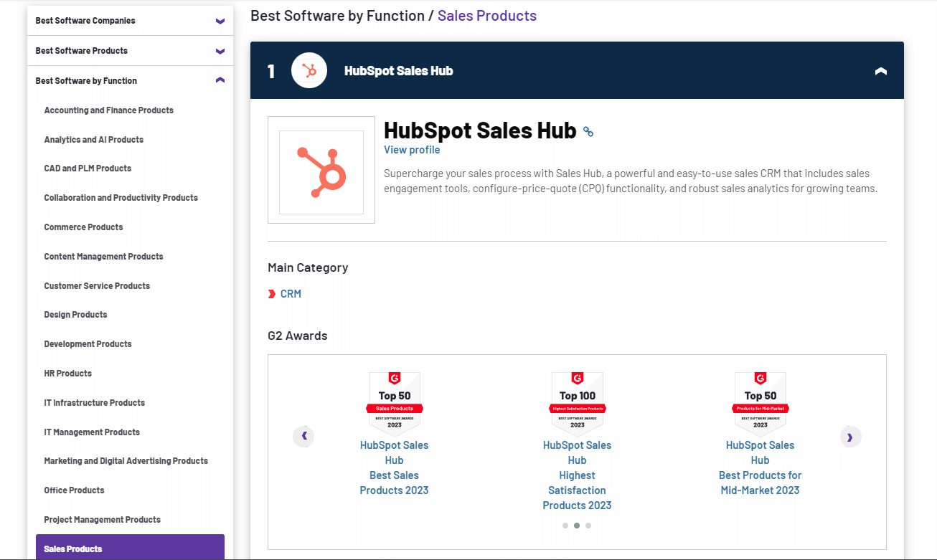Open Best Products for Mid-Market 2023 link
The height and width of the screenshot is (560, 937).
761,468
